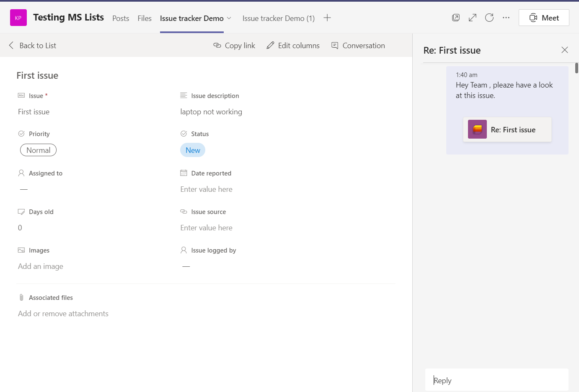Screen dimensions: 579x392
Task: Open Edit columns
Action: point(293,46)
